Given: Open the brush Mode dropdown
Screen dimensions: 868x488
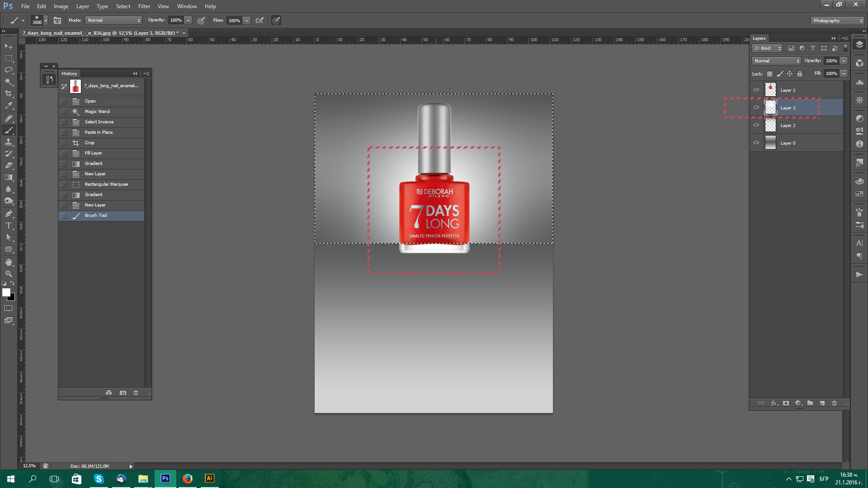Looking at the screenshot, I should pos(113,20).
